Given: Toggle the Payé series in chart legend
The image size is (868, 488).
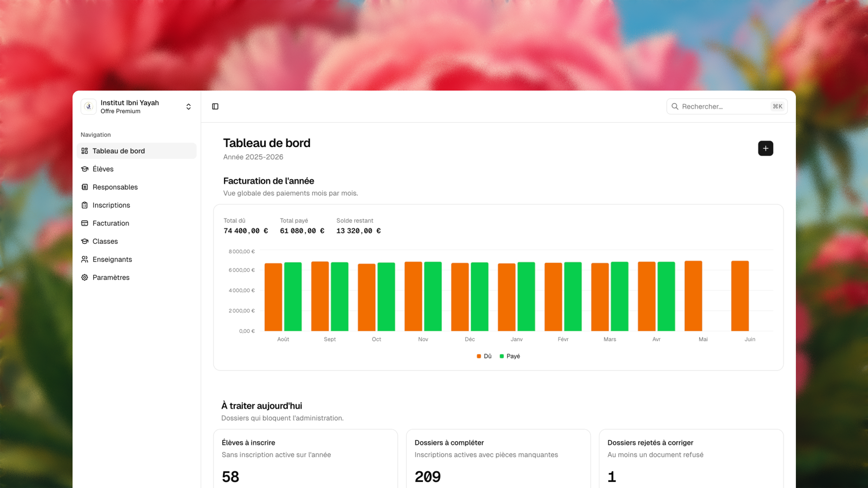Looking at the screenshot, I should point(510,356).
